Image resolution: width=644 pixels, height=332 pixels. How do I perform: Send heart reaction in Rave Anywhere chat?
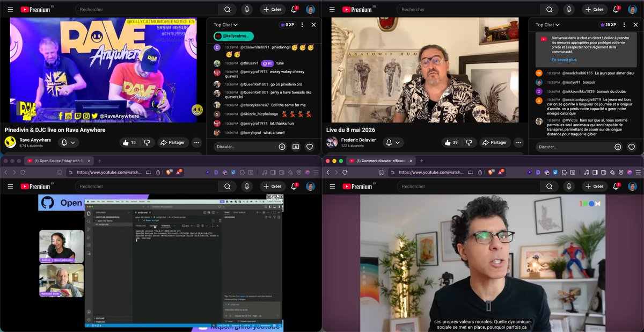click(310, 147)
